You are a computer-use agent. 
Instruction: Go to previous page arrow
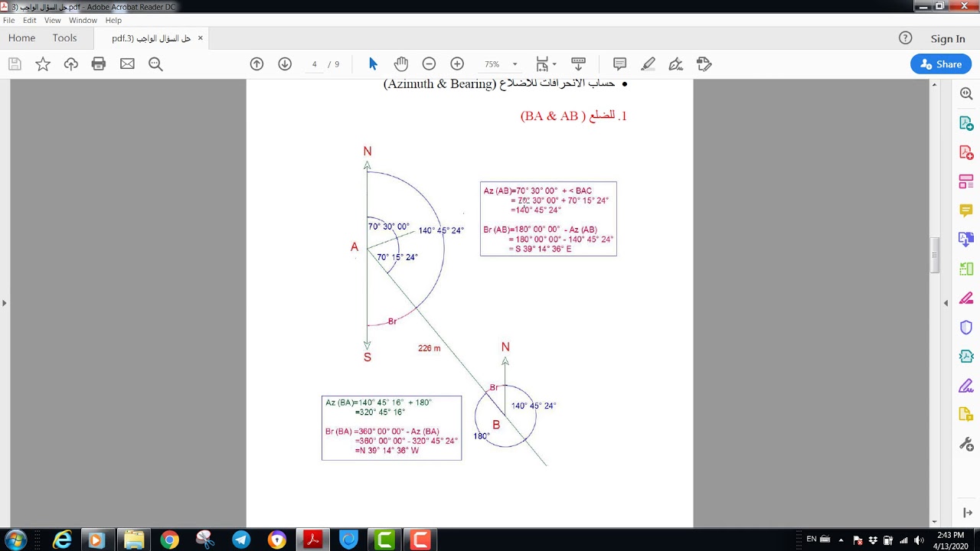(x=256, y=64)
